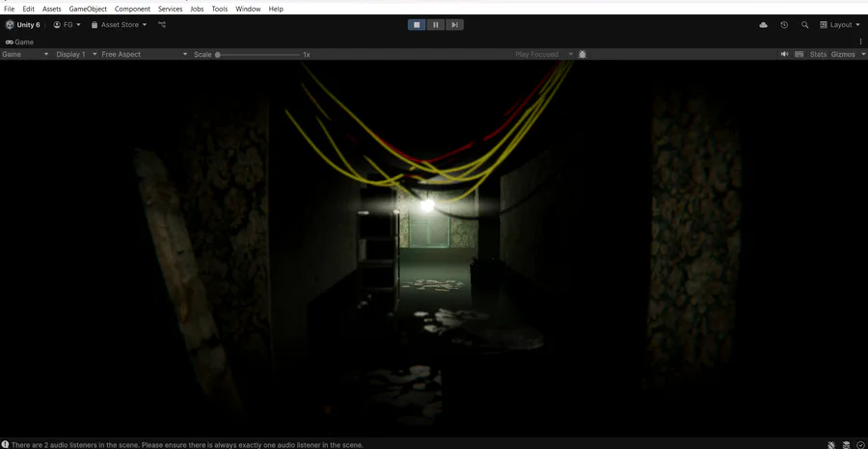868x449 pixels.
Task: Open the FG account dropdown
Action: tap(67, 25)
